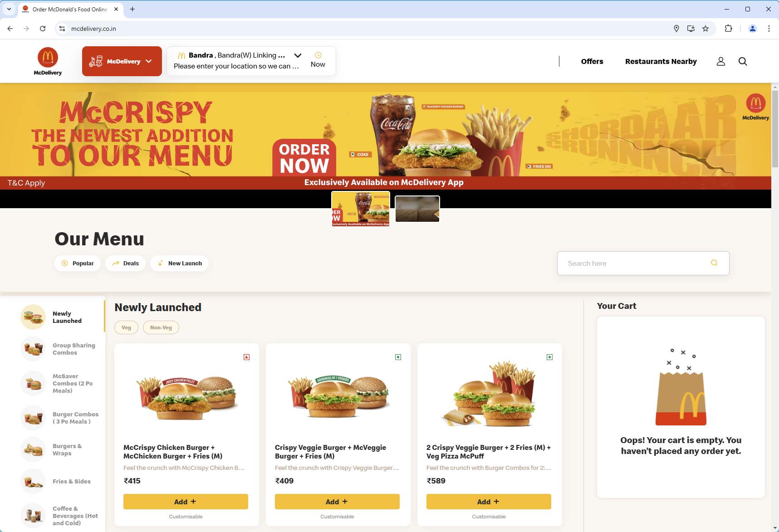Toggle the Non-Veg filter chip
The width and height of the screenshot is (779, 532).
161,327
